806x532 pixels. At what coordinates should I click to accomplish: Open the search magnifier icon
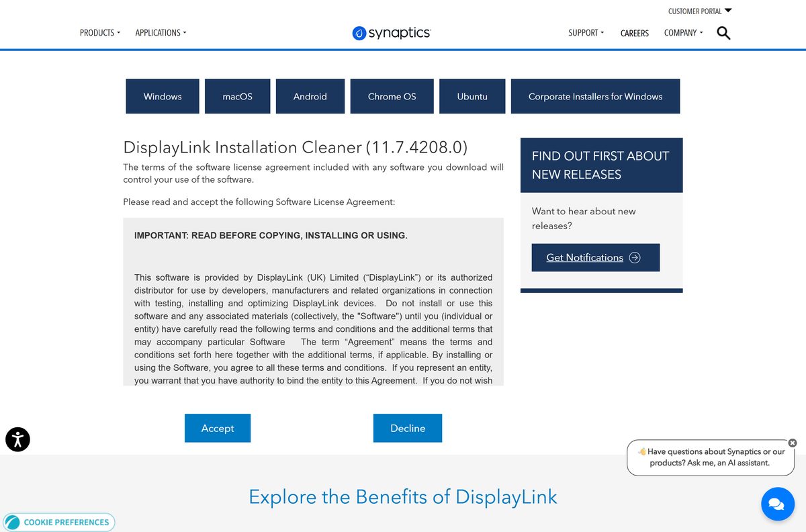point(723,32)
